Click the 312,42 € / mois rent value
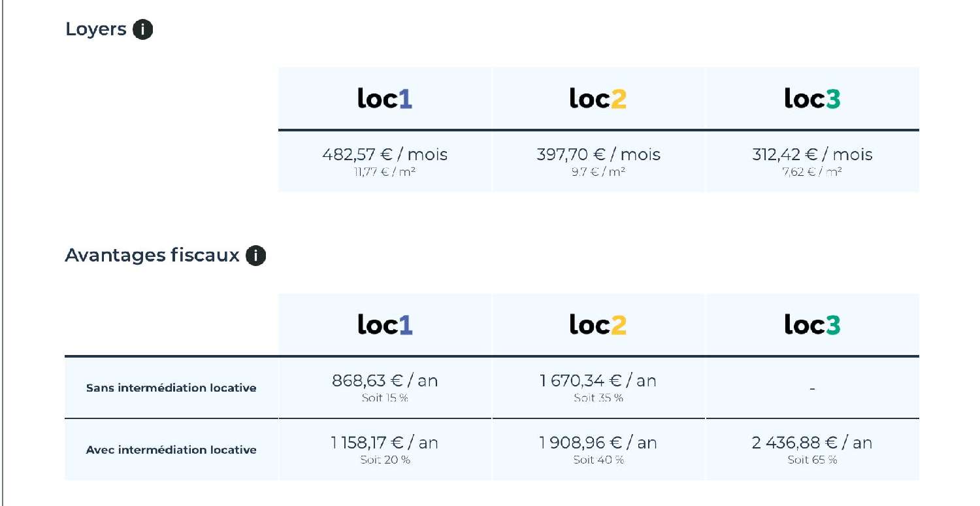The height and width of the screenshot is (506, 980). tap(812, 155)
